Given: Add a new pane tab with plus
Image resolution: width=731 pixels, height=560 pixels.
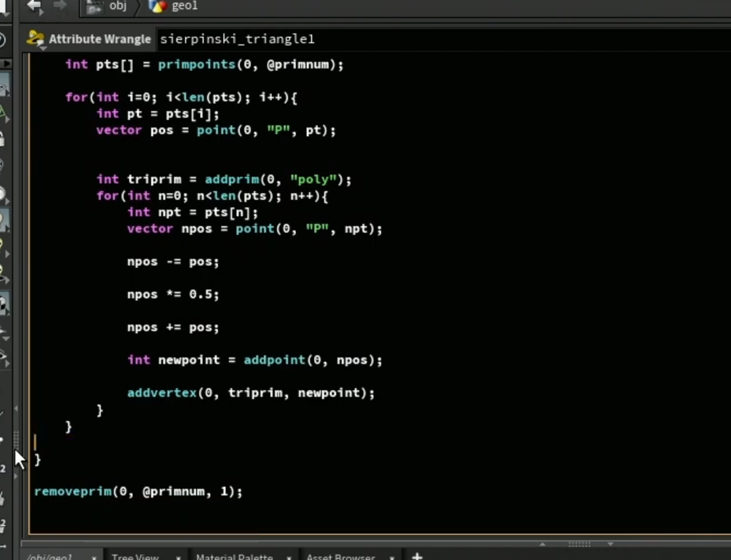Looking at the screenshot, I should pyautogui.click(x=417, y=556).
